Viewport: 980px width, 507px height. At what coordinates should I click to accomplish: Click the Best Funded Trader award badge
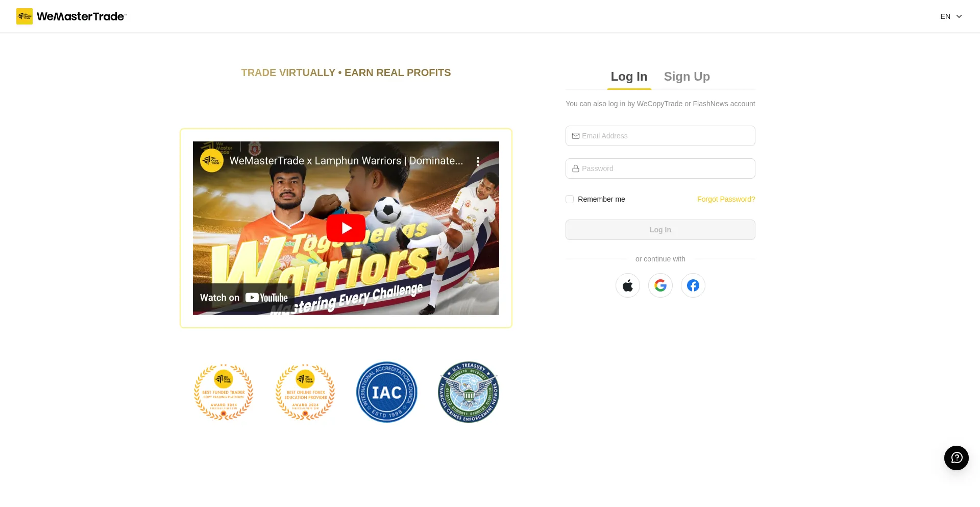pos(224,392)
